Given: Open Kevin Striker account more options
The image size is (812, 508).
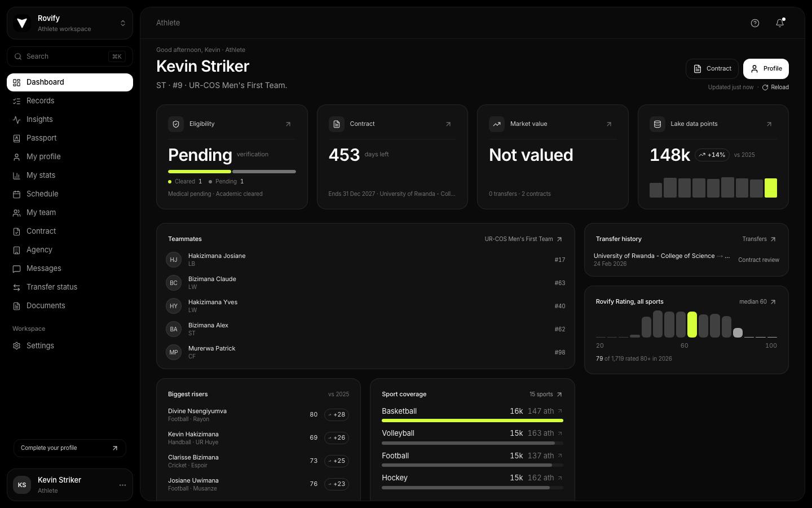Looking at the screenshot, I should [122, 485].
